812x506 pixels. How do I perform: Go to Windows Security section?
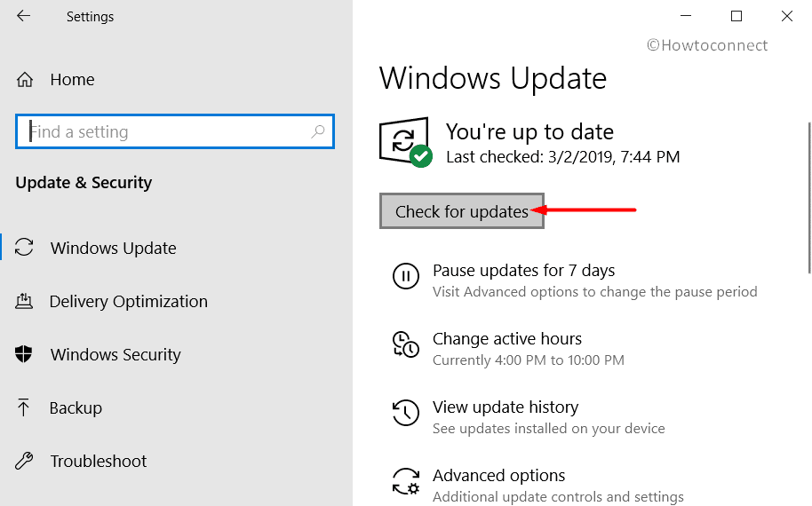coord(115,354)
